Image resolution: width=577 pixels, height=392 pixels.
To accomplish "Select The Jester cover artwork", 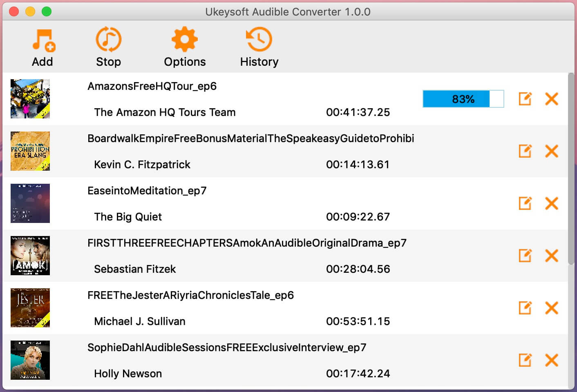I will (x=30, y=308).
